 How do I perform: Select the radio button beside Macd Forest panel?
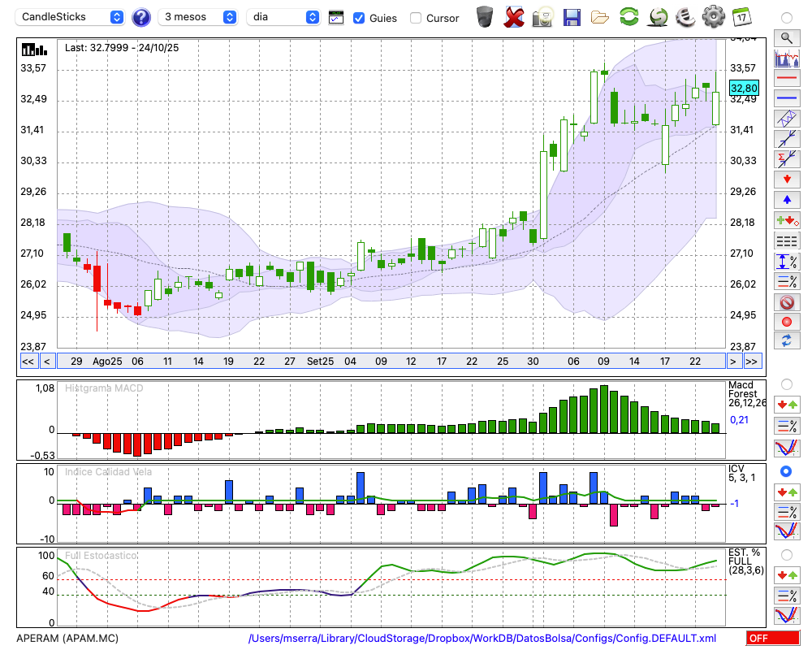pos(786,383)
